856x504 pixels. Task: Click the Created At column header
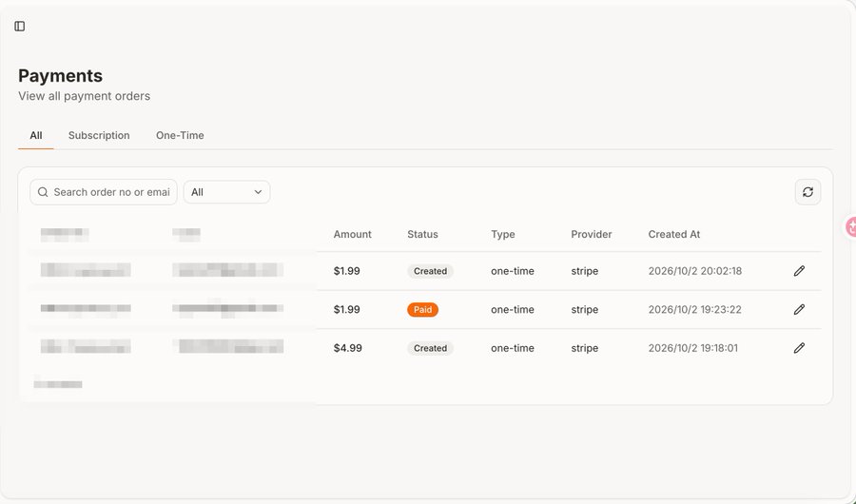674,234
